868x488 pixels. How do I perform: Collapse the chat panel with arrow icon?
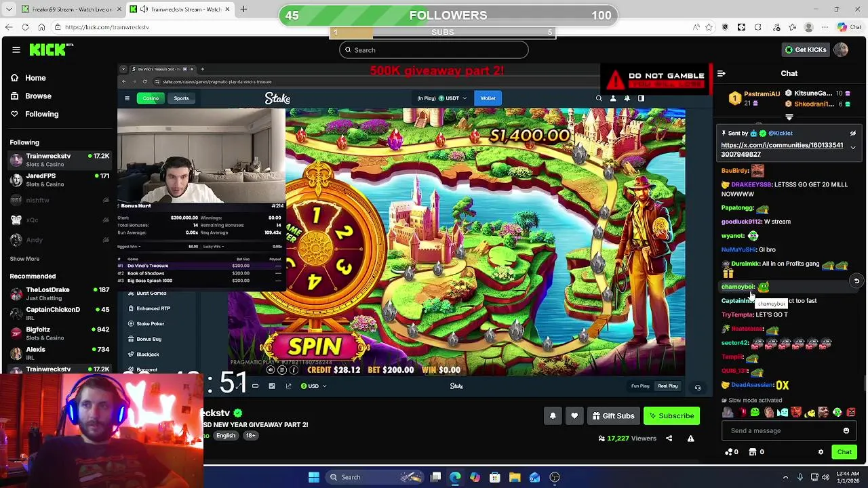[722, 73]
